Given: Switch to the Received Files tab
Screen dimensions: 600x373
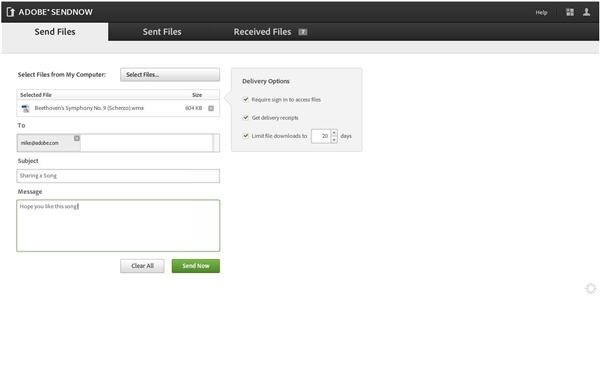Looking at the screenshot, I should [x=262, y=32].
